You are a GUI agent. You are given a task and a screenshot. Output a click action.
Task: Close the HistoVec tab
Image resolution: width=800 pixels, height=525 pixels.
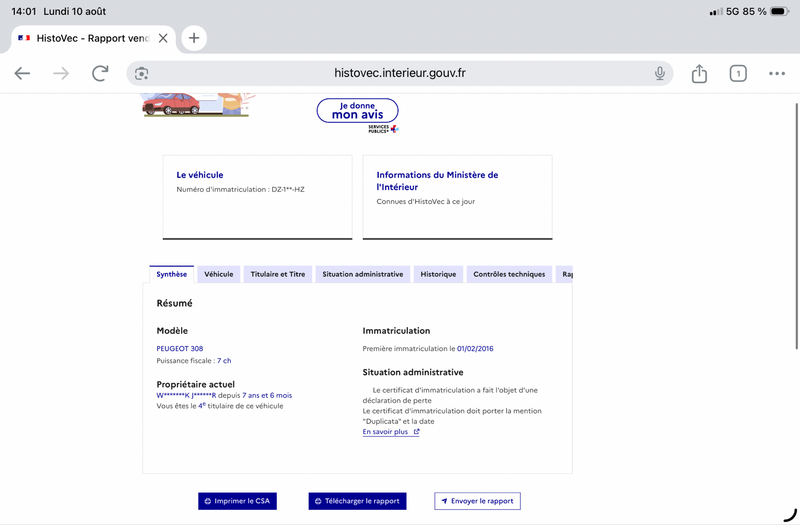[163, 38]
